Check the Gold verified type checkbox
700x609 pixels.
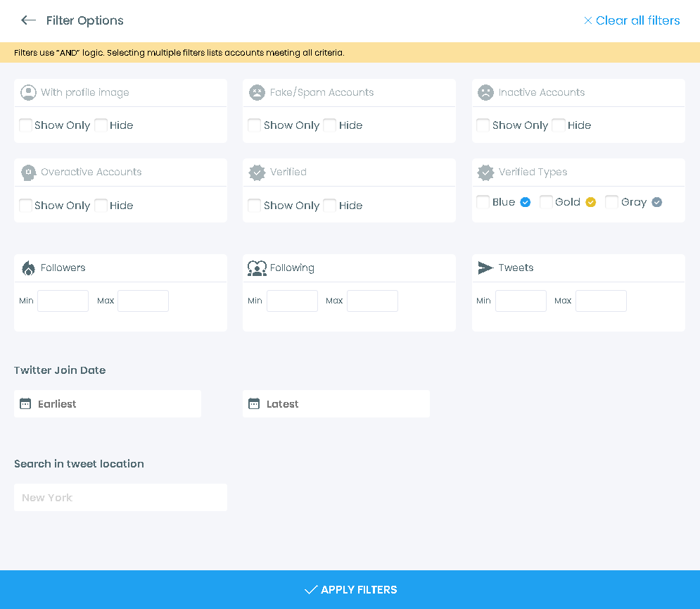pos(546,202)
